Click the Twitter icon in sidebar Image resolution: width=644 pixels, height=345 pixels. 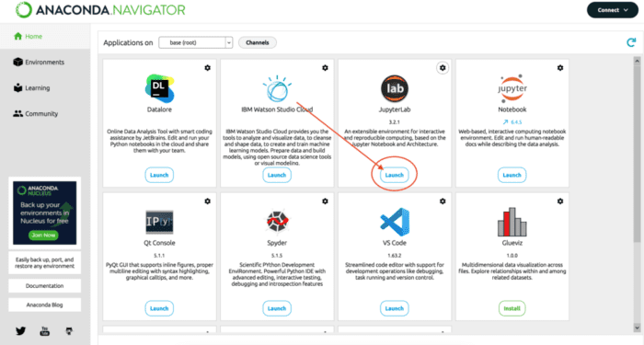(x=20, y=330)
